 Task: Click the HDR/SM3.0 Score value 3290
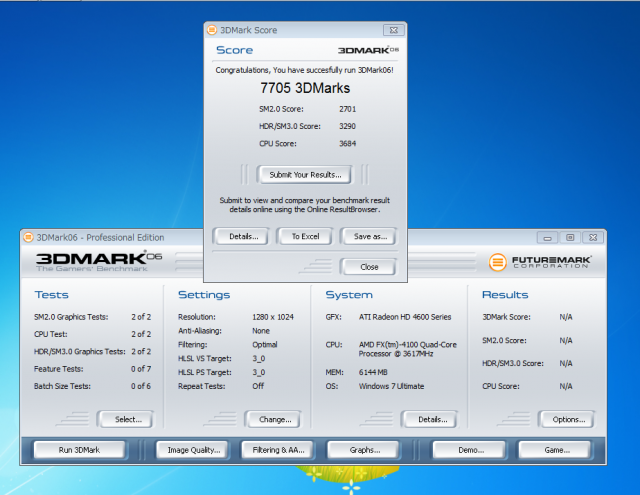347,126
